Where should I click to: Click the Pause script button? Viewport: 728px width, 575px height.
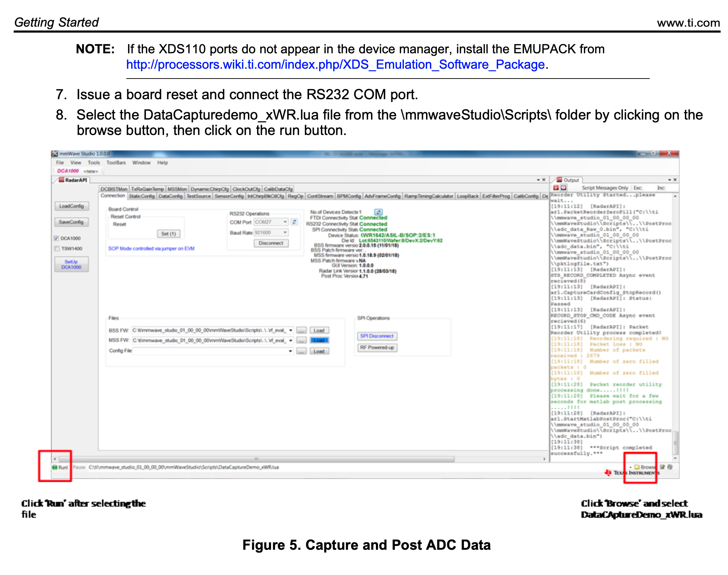pos(79,467)
